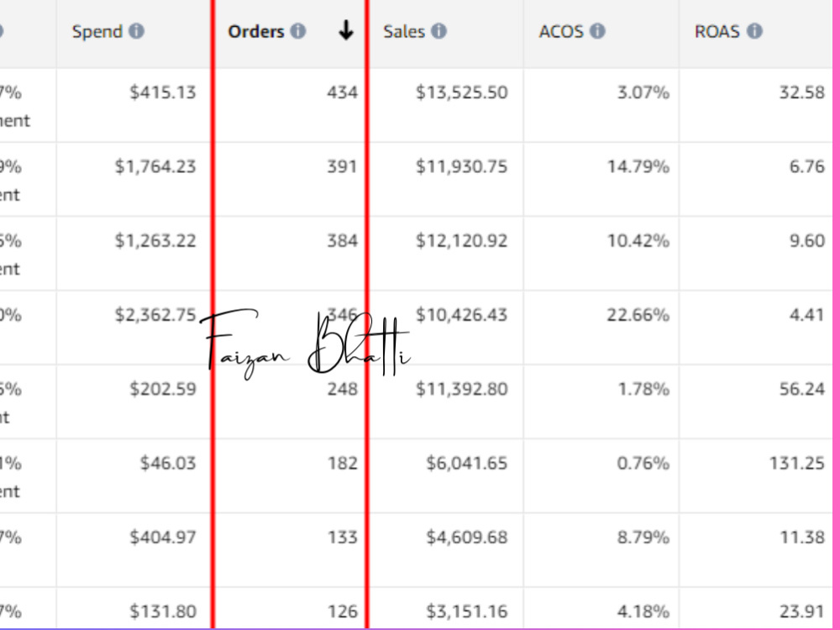The width and height of the screenshot is (840, 630).
Task: Select the spend value $2,362.75
Action: (x=155, y=314)
